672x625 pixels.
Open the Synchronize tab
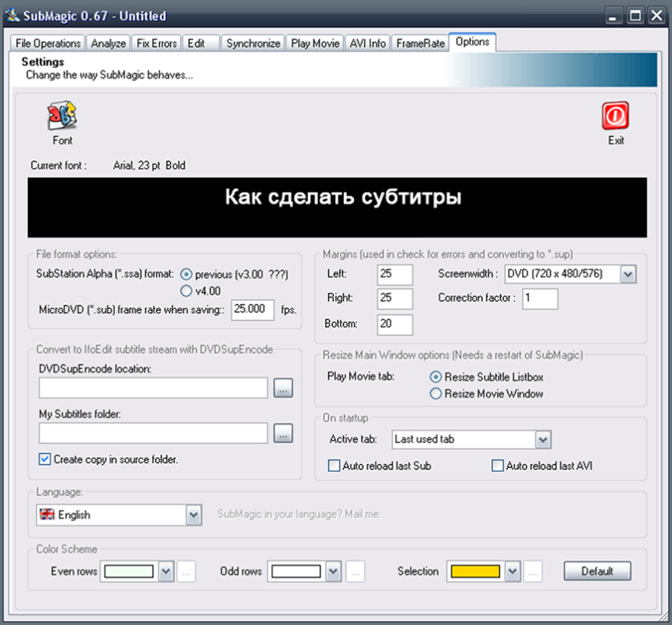[x=253, y=43]
